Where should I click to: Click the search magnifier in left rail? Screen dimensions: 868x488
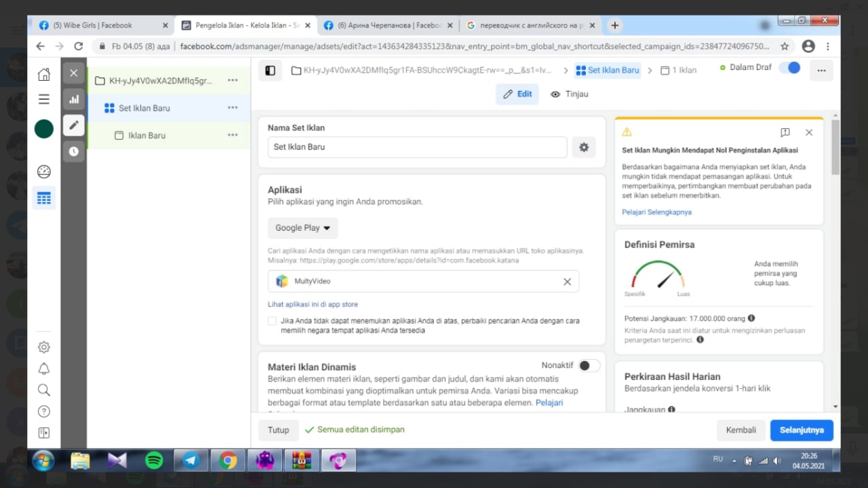(x=43, y=390)
